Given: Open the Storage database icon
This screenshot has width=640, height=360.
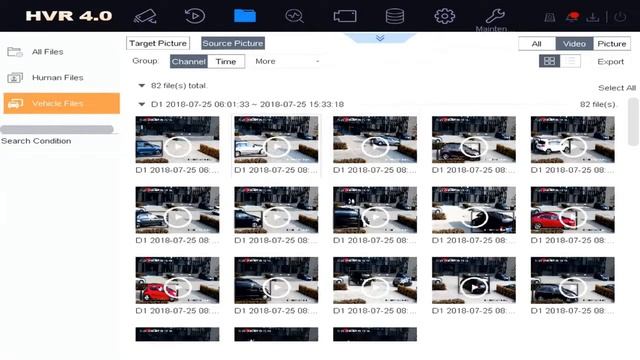Looking at the screenshot, I should pos(395,16).
